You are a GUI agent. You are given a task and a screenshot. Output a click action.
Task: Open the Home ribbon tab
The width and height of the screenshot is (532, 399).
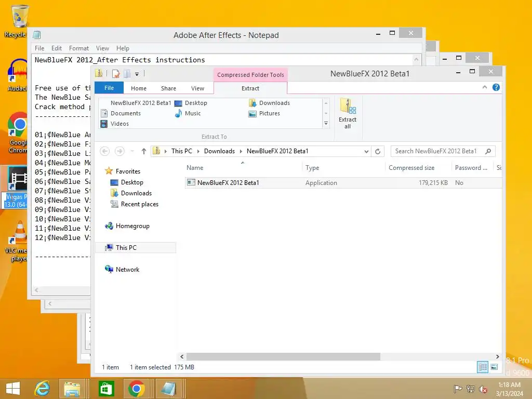138,88
